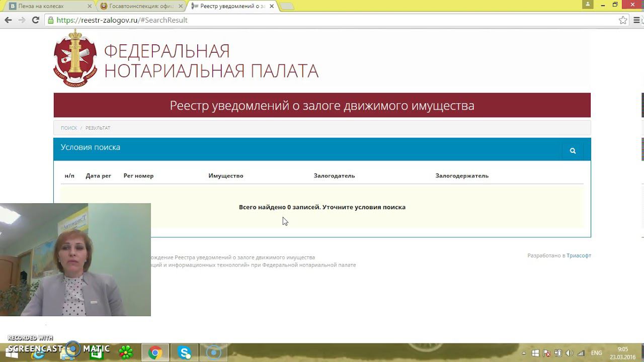Open the clock and date in taskbar
The width and height of the screenshot is (644, 362).
coord(622,353)
